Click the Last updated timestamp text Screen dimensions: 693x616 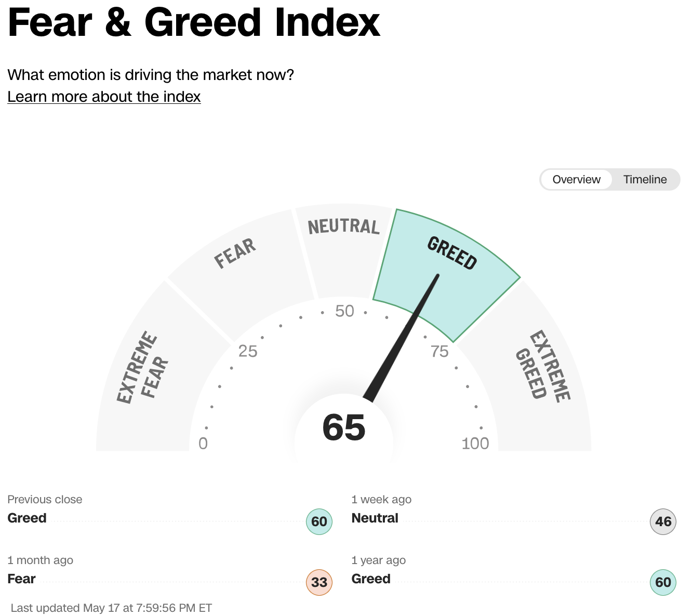[x=112, y=608]
